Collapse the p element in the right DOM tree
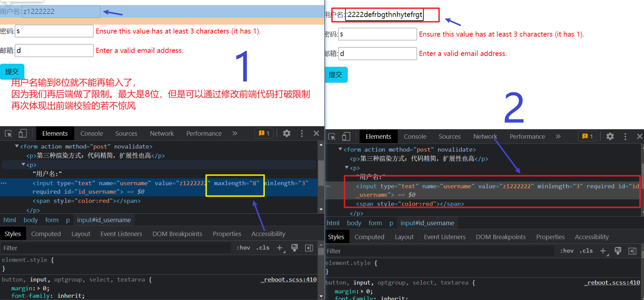 pos(346,168)
